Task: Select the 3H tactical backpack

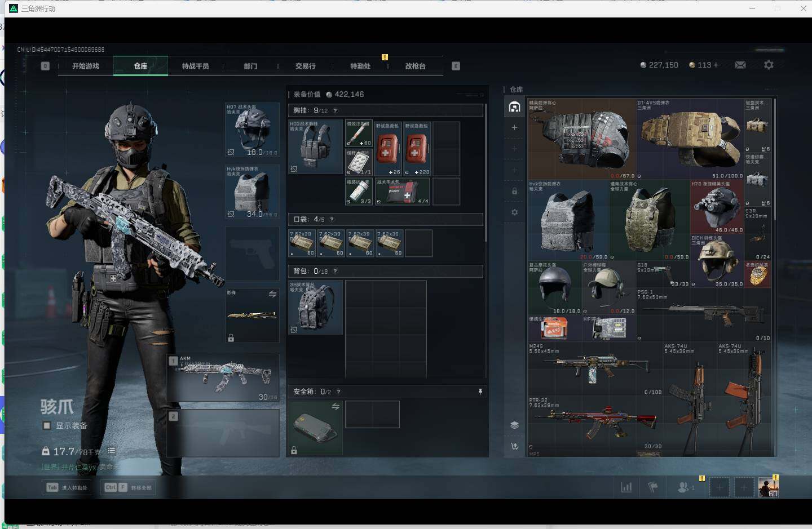Action: pyautogui.click(x=316, y=308)
